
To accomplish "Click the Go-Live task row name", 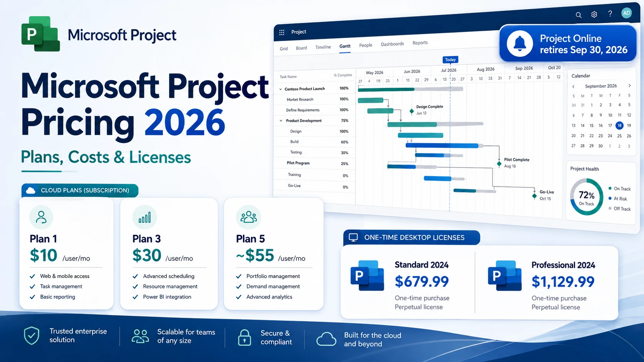I will click(x=294, y=186).
